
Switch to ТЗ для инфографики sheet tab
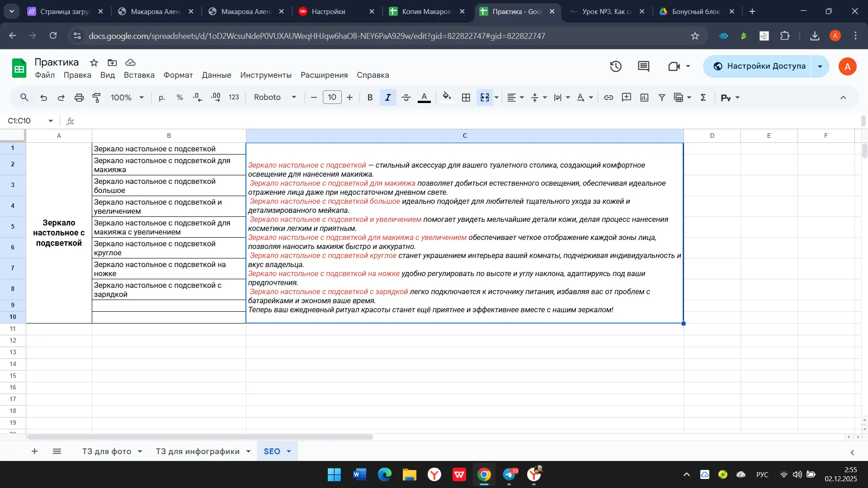click(x=198, y=451)
